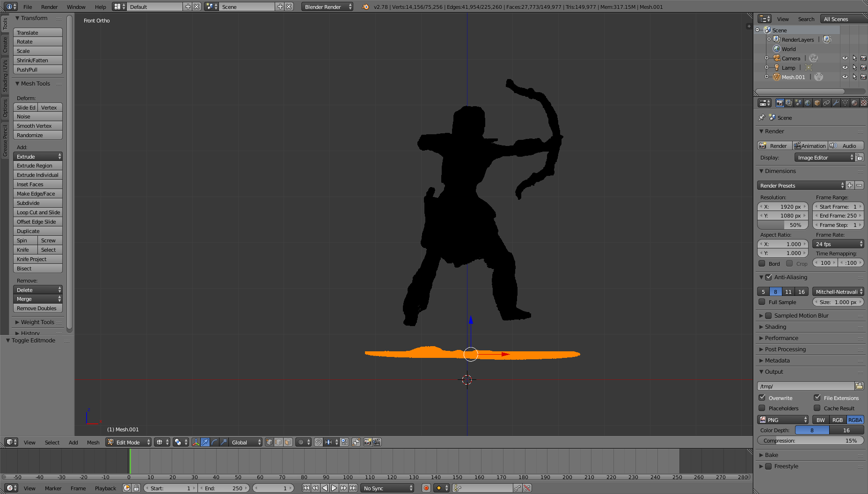Play animation in reverse
This screenshot has height=494, width=868.
point(325,488)
